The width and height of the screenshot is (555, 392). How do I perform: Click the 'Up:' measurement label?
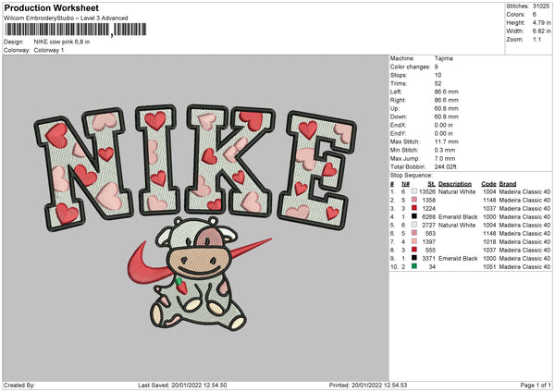[395, 108]
